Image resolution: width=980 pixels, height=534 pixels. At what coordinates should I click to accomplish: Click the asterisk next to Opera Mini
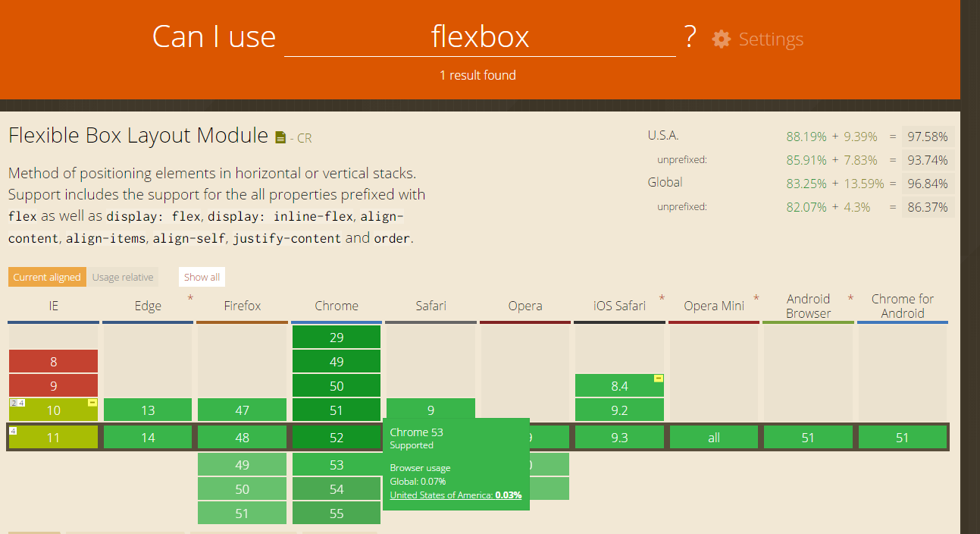coord(756,298)
